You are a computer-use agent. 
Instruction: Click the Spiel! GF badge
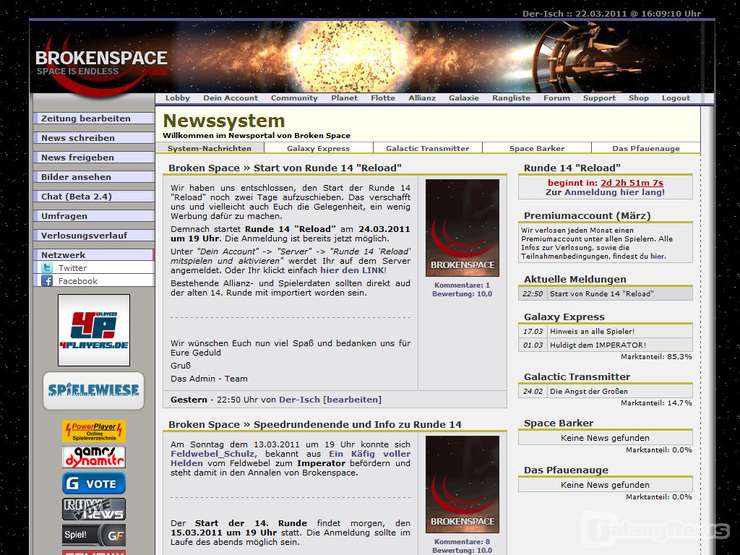coord(94,535)
